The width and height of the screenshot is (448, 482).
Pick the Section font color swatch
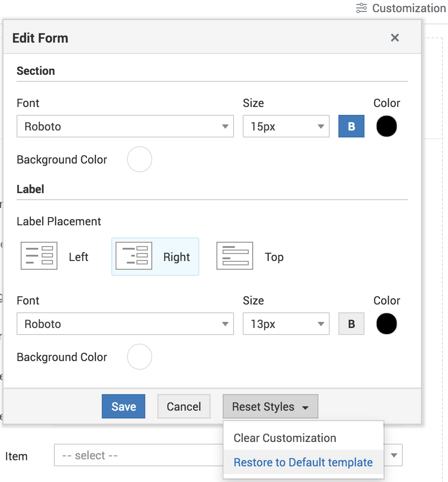[386, 127]
